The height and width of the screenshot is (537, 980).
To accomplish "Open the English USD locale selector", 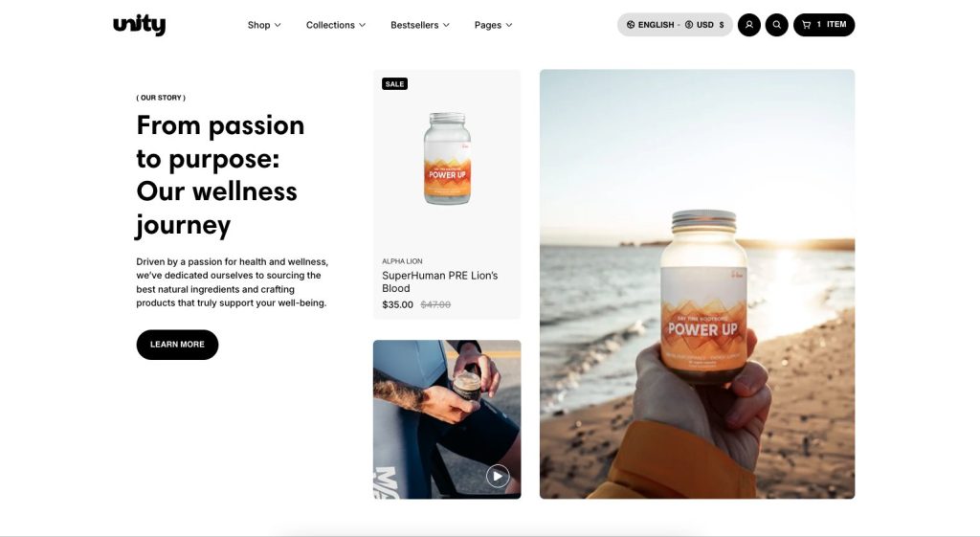I will [675, 25].
